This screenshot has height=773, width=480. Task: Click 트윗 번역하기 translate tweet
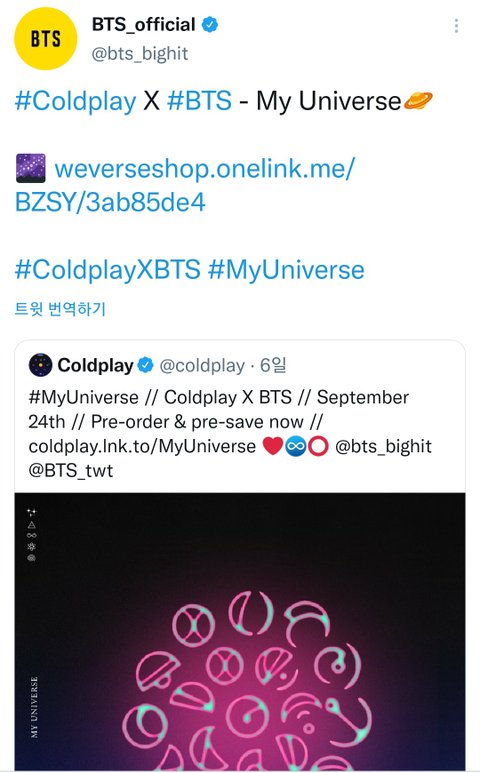click(60, 309)
